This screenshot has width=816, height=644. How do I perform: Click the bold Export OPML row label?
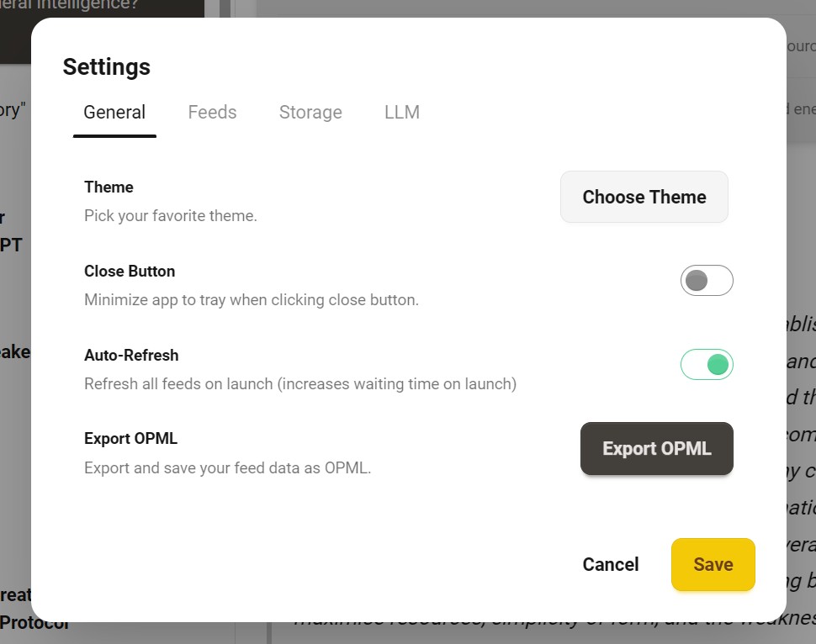(130, 439)
